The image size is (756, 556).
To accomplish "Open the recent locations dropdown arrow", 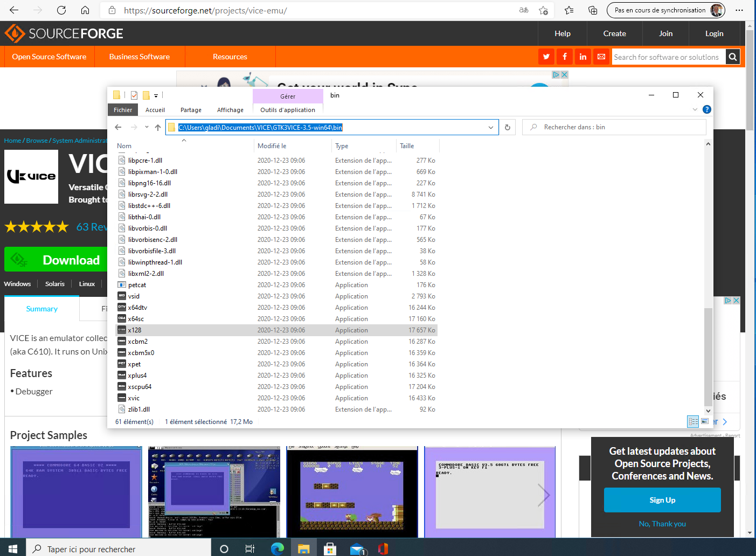I will pos(147,128).
